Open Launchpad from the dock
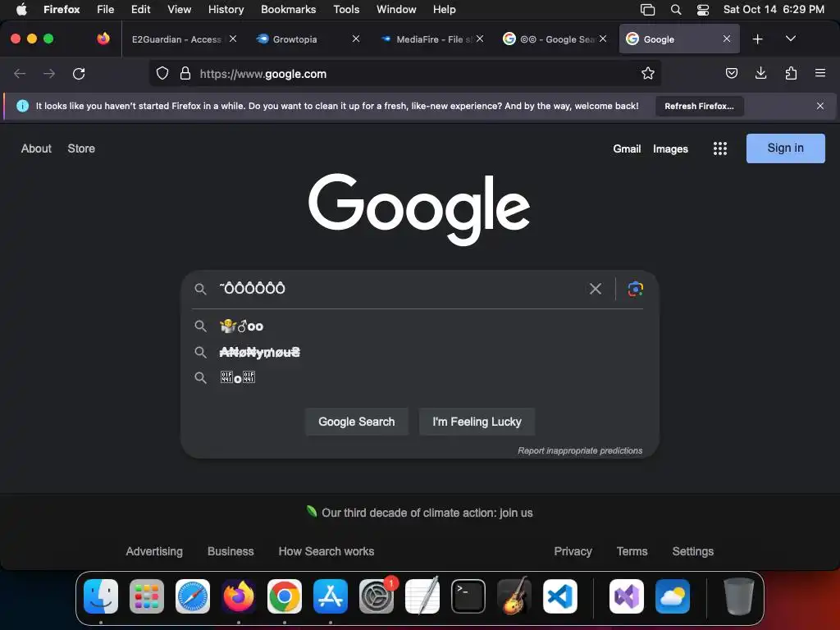 click(x=147, y=596)
